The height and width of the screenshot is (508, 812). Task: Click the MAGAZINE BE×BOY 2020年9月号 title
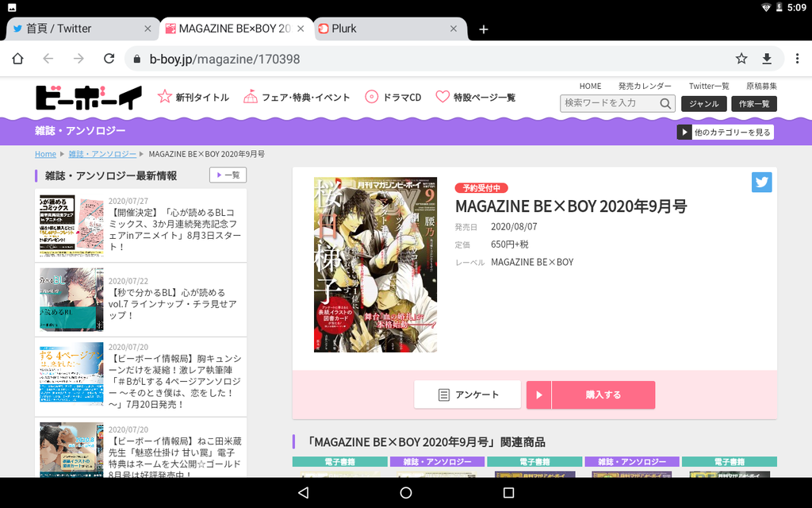tap(571, 206)
